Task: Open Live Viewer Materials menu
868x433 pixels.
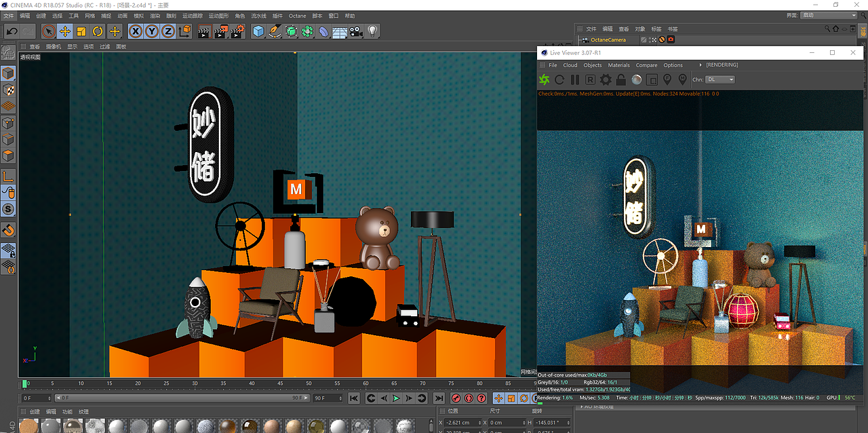Action: [x=618, y=65]
